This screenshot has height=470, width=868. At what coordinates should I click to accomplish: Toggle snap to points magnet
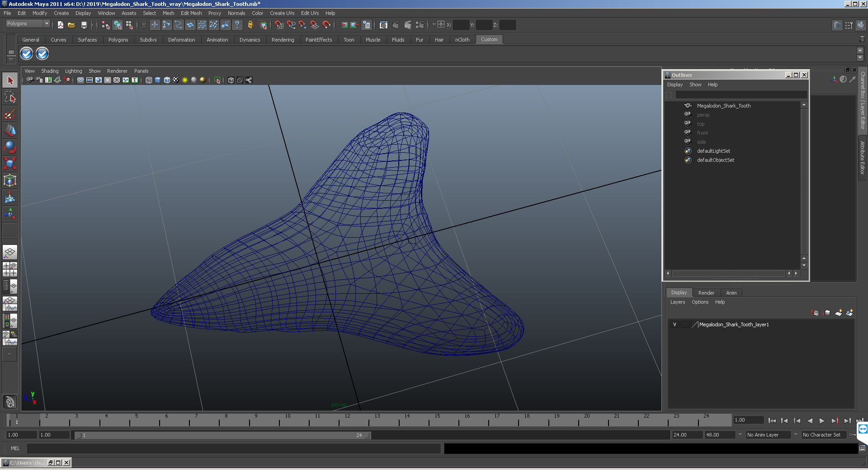click(x=303, y=25)
